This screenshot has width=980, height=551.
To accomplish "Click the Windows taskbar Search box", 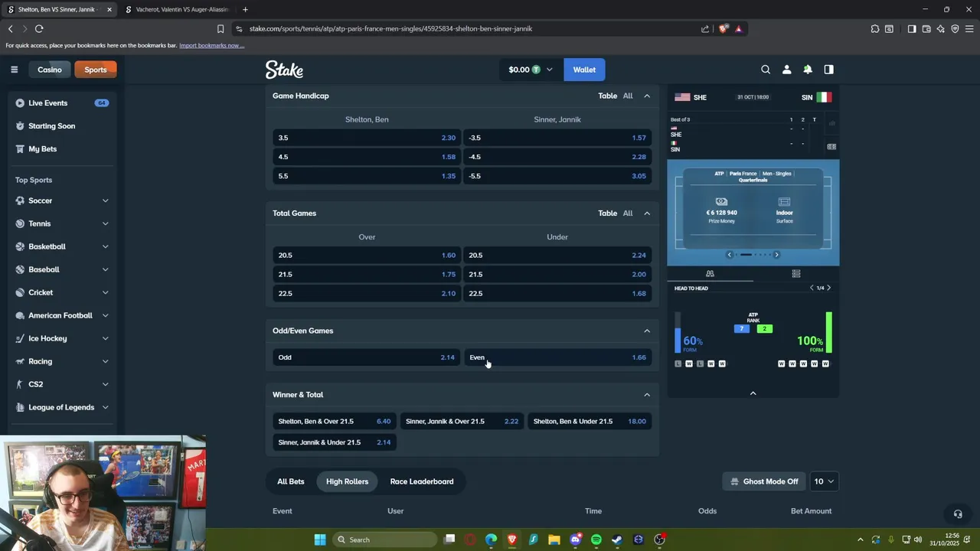I will pos(385,540).
